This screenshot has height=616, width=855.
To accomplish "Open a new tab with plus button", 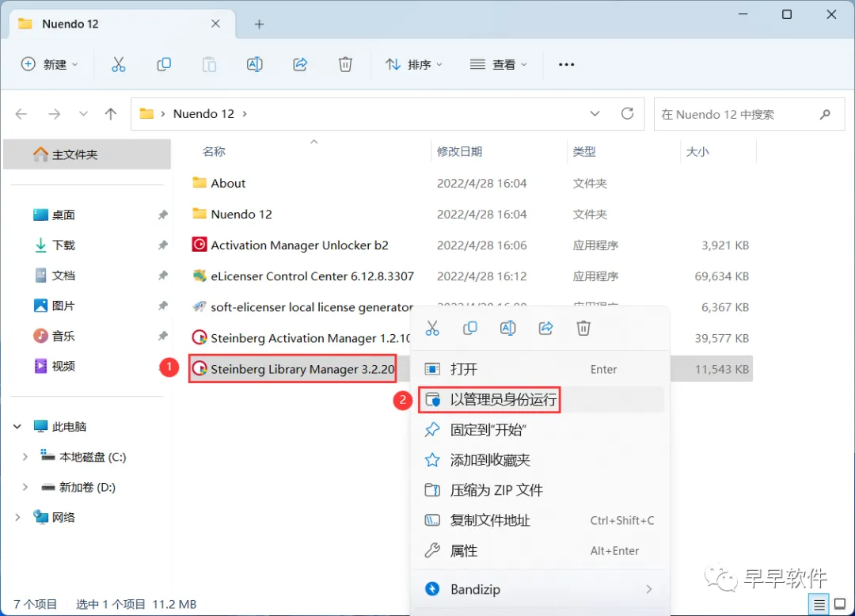I will 259,24.
